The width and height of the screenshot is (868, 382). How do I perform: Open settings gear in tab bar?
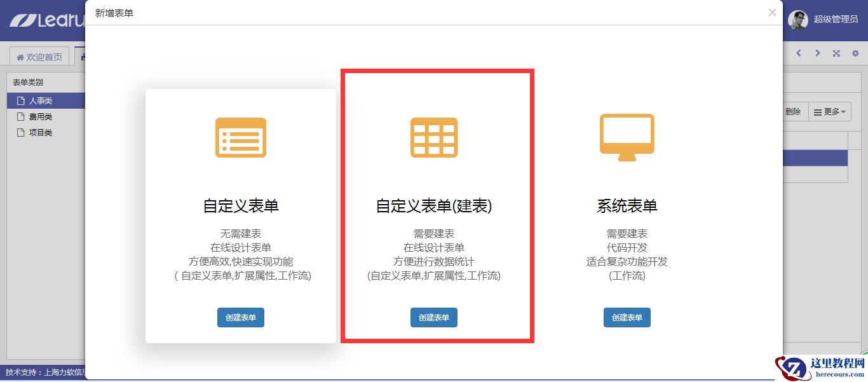(855, 53)
